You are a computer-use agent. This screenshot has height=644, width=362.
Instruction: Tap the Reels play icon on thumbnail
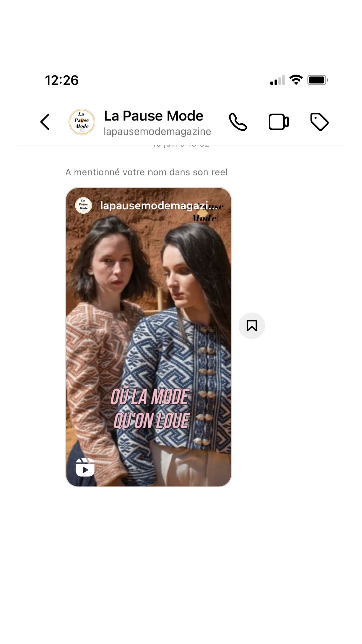[x=85, y=467]
